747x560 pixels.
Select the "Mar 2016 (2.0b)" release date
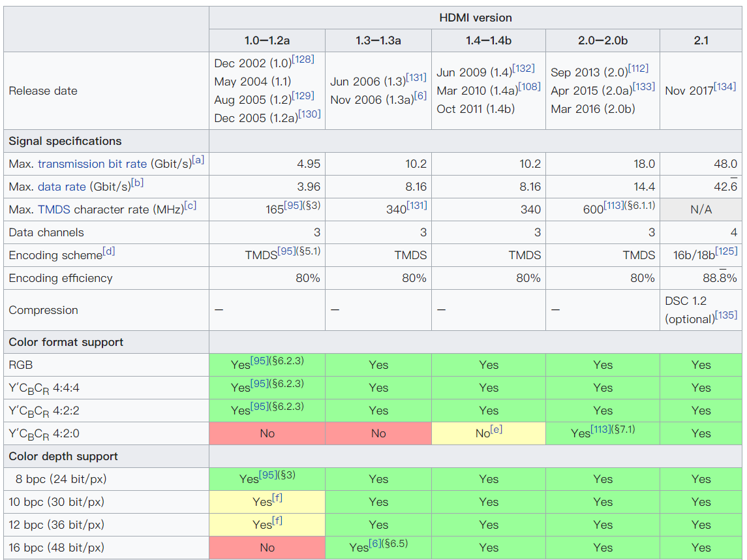(x=592, y=109)
